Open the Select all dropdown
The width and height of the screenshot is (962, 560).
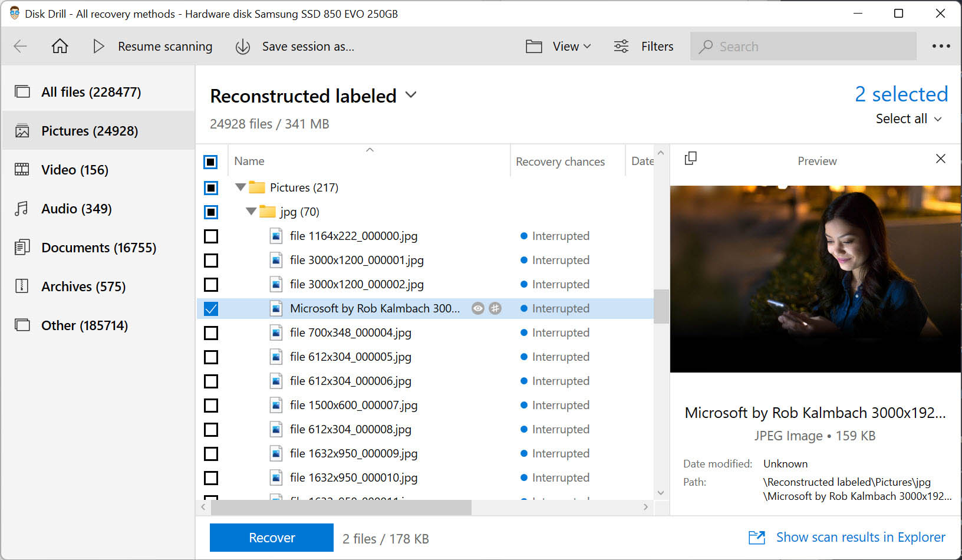point(908,118)
